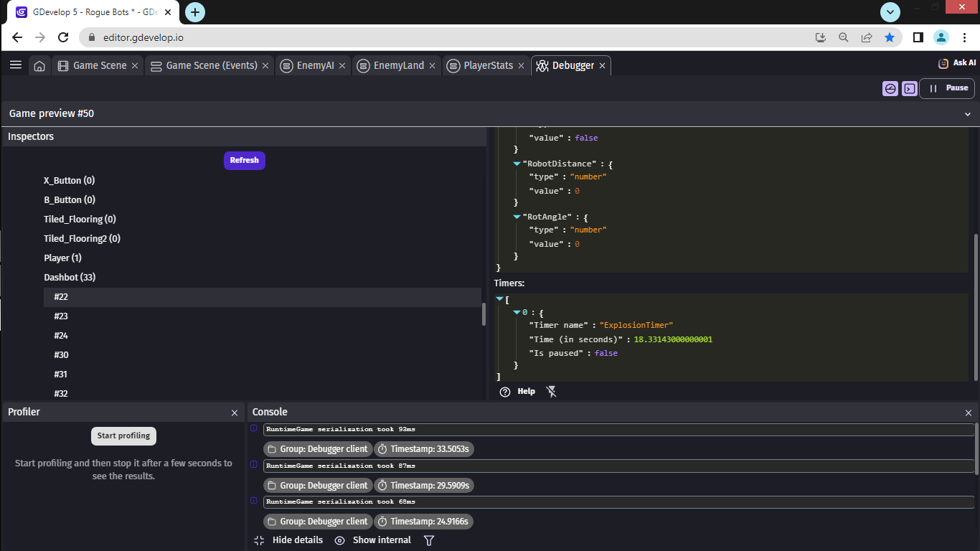Open Ask AI assistant
The width and height of the screenshot is (980, 551).
click(958, 63)
